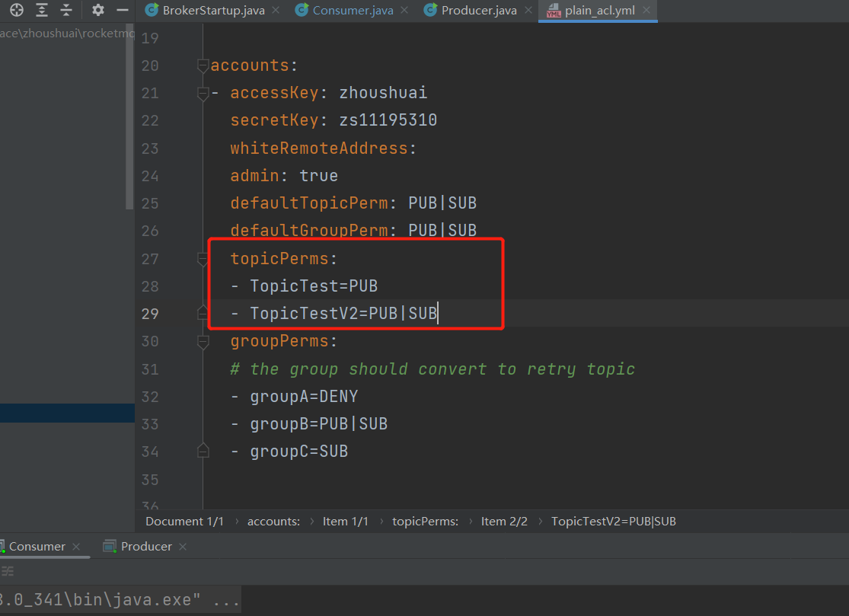Viewport: 849px width, 616px height.
Task: Click the Collapse All icon in project toolbar
Action: [x=66, y=10]
